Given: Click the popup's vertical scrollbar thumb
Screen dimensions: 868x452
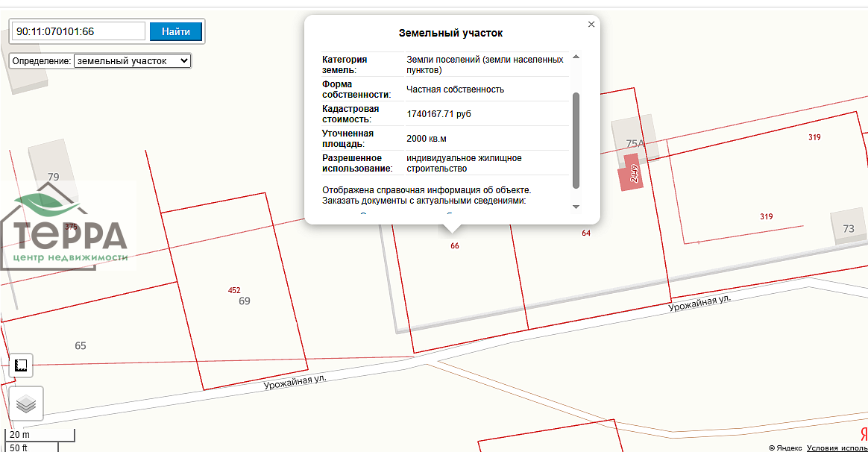Looking at the screenshot, I should 576,140.
